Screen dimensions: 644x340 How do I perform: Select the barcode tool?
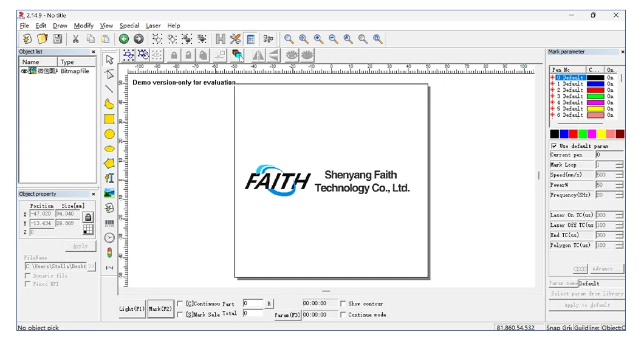point(109,223)
